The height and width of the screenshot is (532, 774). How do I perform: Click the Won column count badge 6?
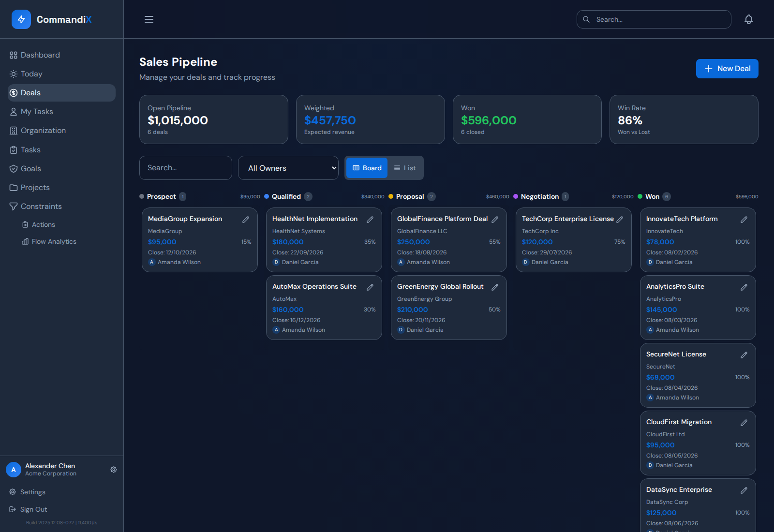coord(667,196)
